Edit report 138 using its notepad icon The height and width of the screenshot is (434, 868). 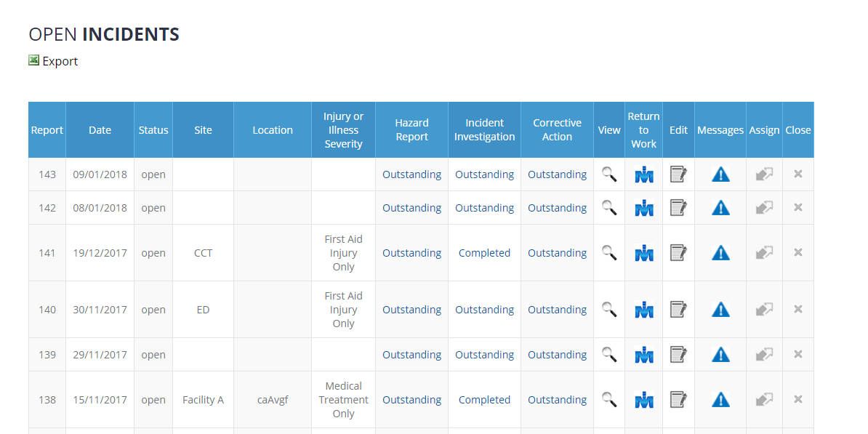coord(678,399)
